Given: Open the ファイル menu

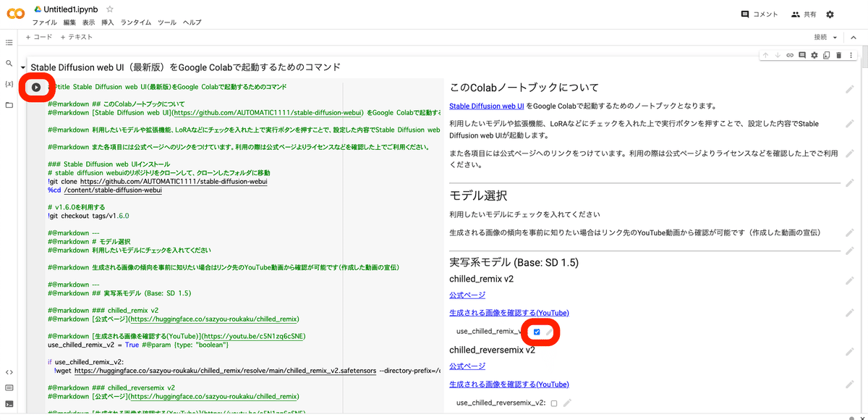Looking at the screenshot, I should (44, 22).
